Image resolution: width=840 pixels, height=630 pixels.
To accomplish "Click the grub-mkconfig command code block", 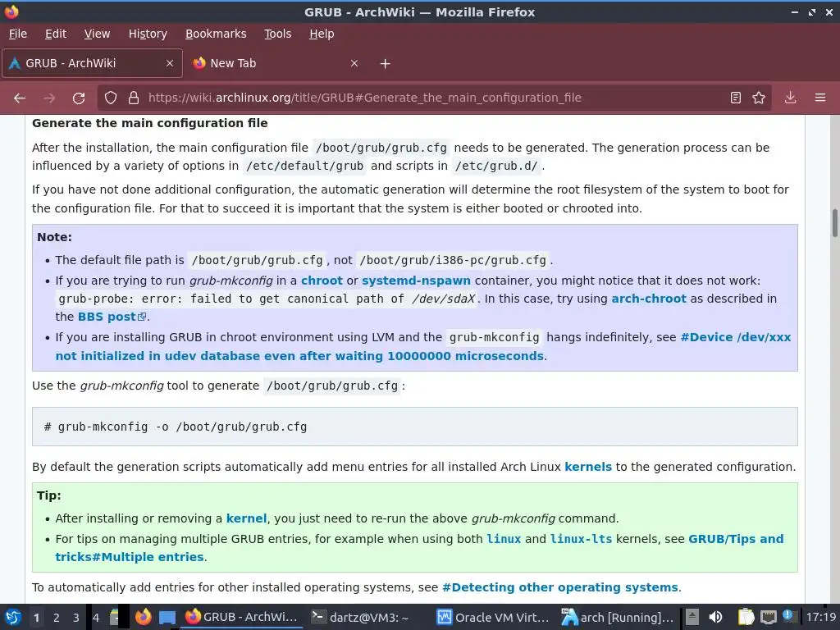I will coord(414,427).
